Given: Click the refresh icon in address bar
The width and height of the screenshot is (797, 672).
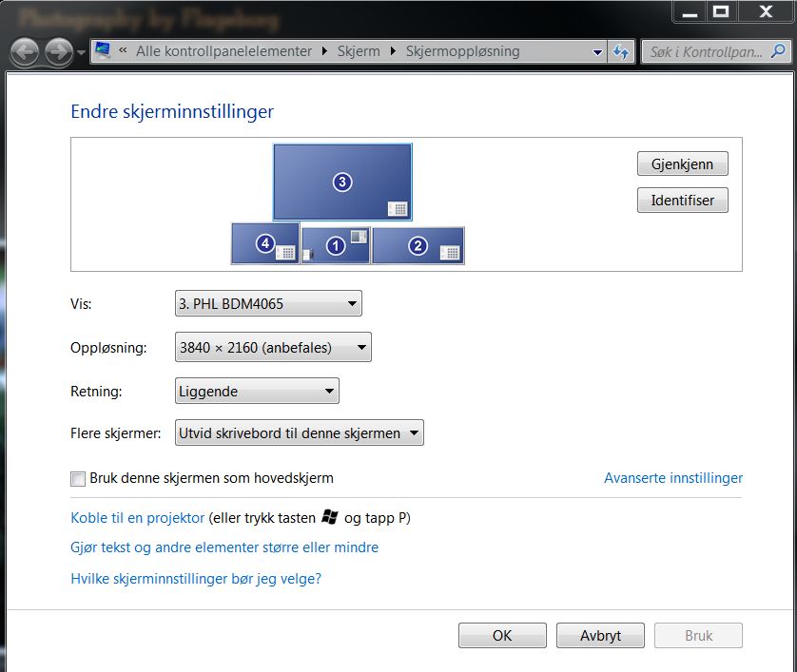Looking at the screenshot, I should (x=621, y=52).
